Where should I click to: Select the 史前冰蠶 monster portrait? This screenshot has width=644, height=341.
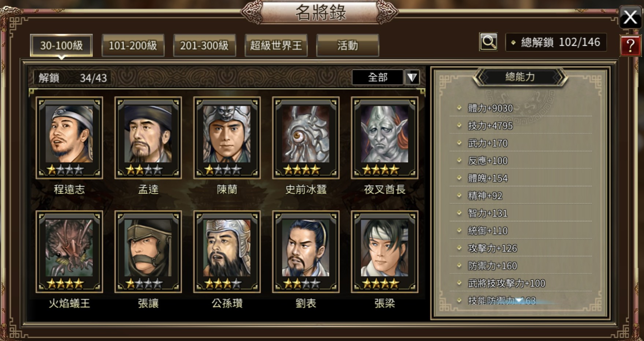click(306, 138)
